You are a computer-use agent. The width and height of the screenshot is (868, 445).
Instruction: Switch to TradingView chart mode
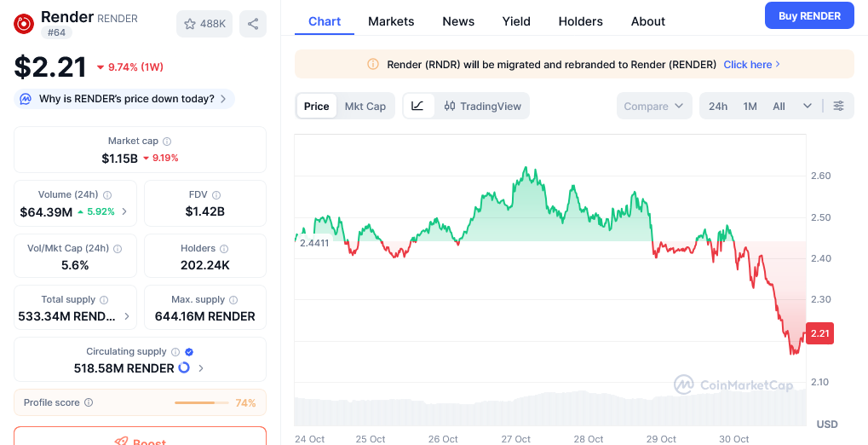(x=482, y=106)
